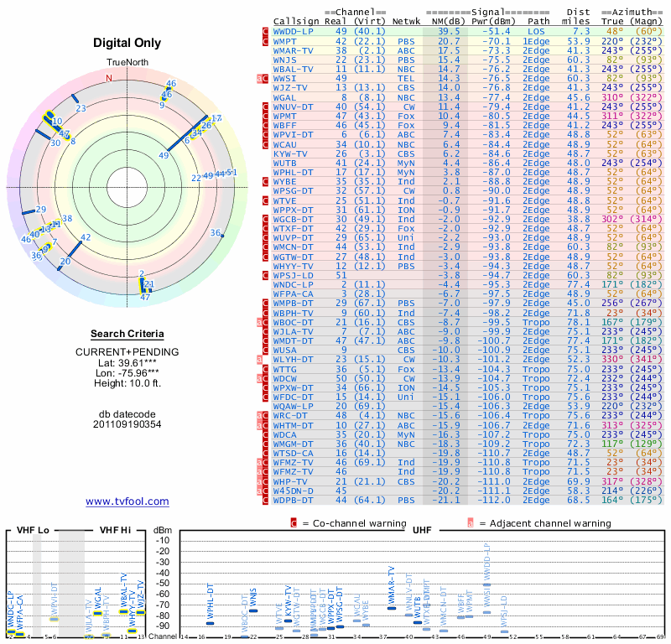This screenshot has height=644, width=671.
Task: Click the TrueNorth label above radar
Action: point(127,63)
